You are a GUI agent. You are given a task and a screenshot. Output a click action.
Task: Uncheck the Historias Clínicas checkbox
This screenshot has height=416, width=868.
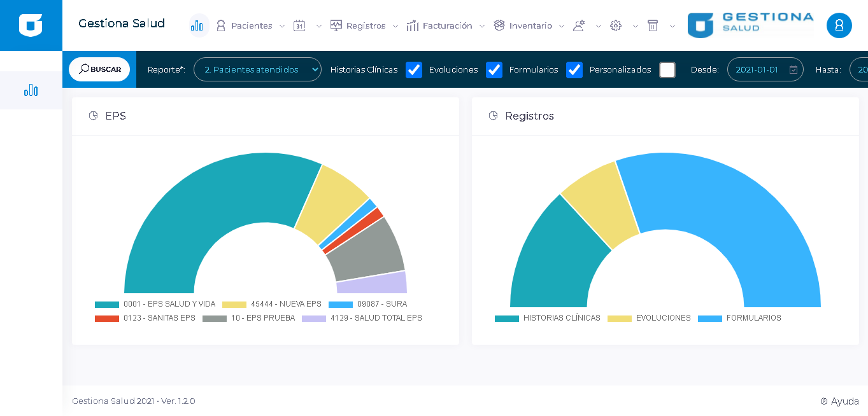[414, 70]
